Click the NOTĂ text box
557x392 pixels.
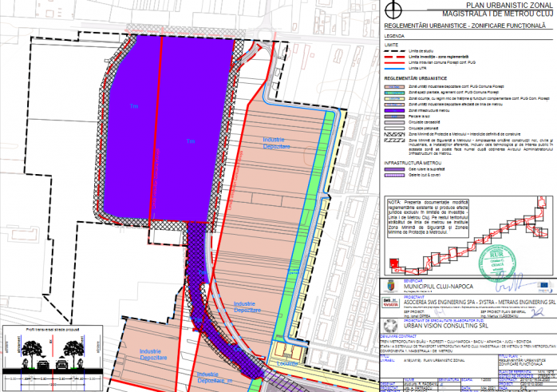coord(428,218)
